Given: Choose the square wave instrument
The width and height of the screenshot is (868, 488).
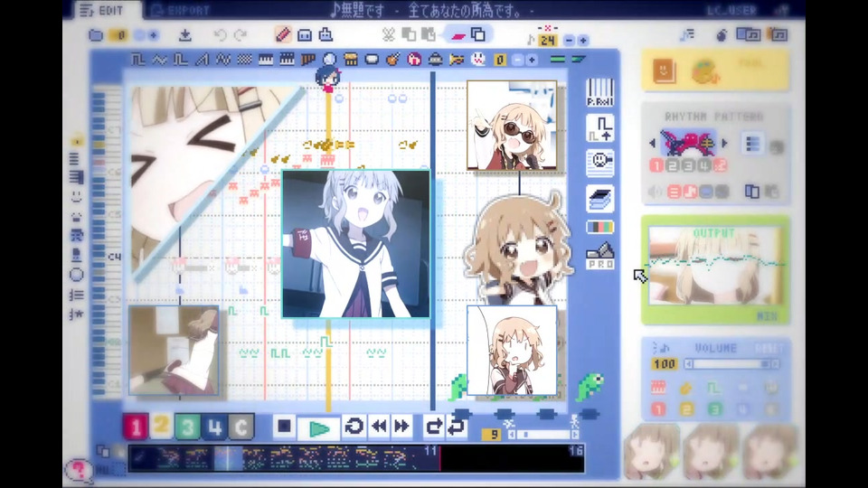Looking at the screenshot, I should [137, 60].
